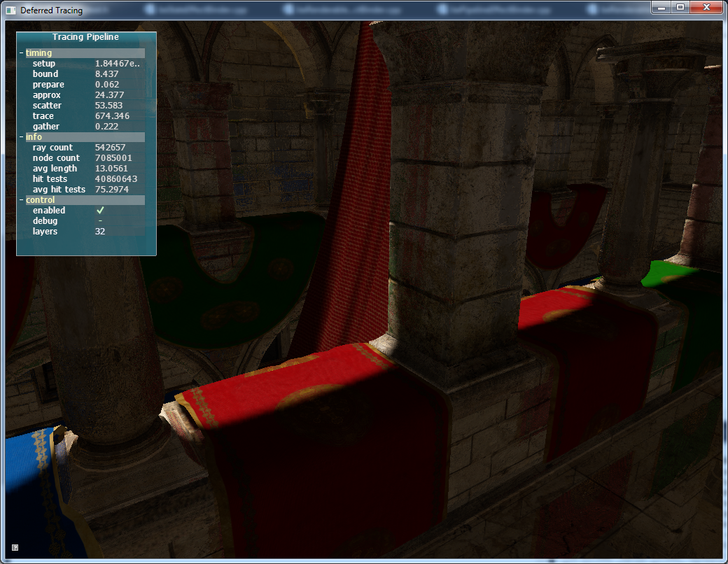
Task: Maximize the Deferred Tracing window
Action: click(x=680, y=7)
